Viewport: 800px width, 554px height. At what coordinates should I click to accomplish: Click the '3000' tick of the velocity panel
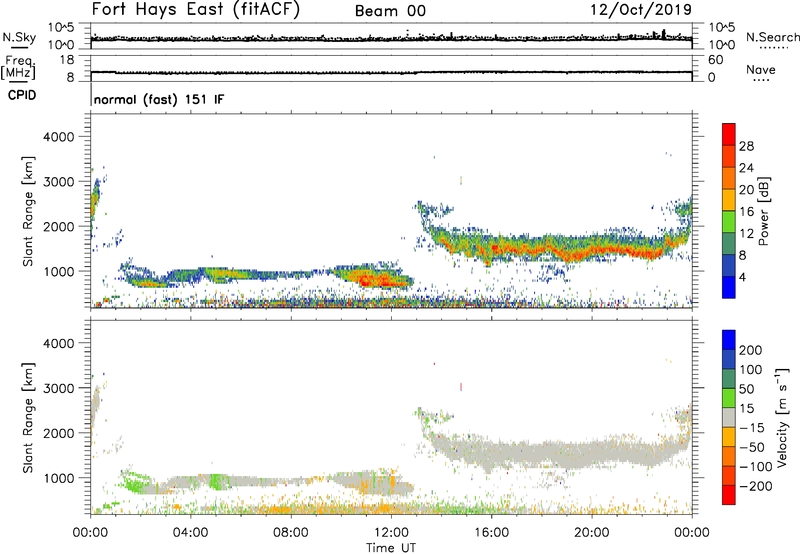pyautogui.click(x=59, y=388)
